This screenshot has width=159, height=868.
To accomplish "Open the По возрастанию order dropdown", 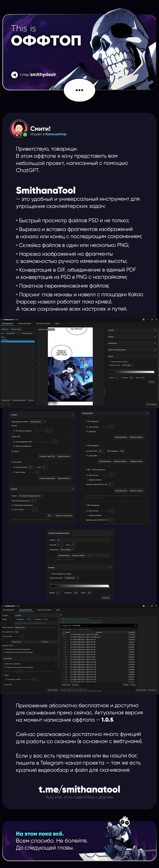I will click(28, 333).
